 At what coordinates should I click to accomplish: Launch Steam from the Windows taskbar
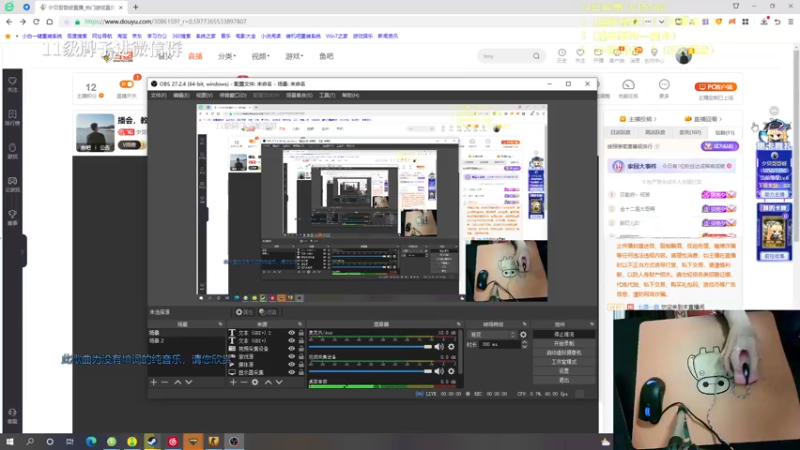coord(152,441)
